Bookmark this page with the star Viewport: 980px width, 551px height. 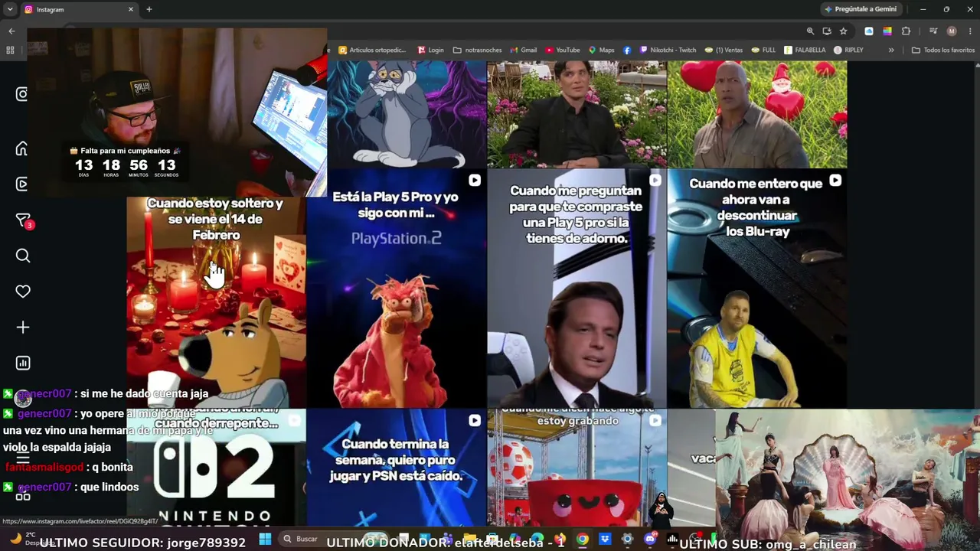pyautogui.click(x=843, y=31)
